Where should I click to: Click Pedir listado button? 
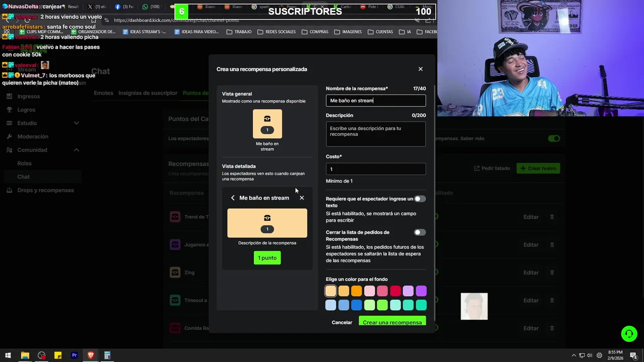pos(492,168)
